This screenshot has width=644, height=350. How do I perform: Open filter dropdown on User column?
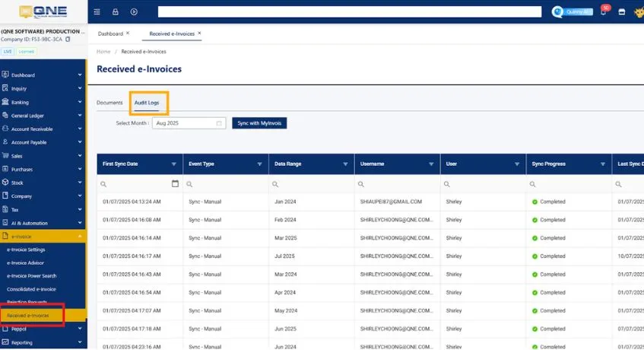517,164
